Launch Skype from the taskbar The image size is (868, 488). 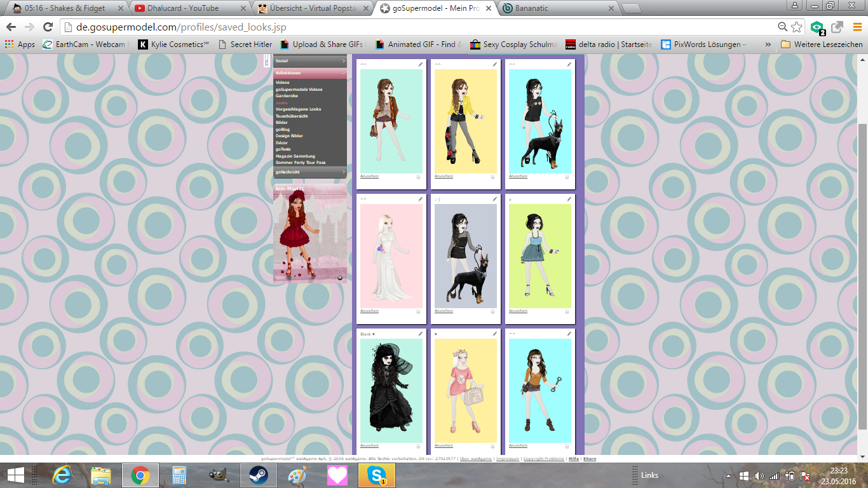[377, 475]
